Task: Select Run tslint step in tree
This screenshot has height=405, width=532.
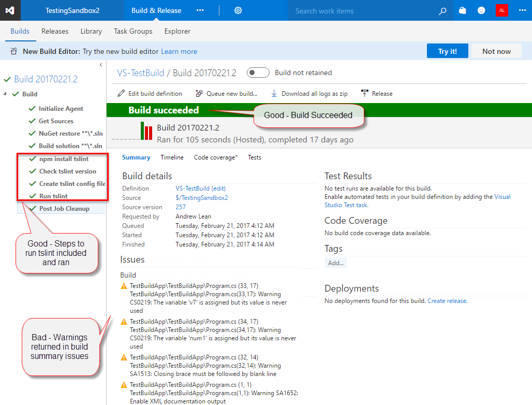Action: (53, 196)
